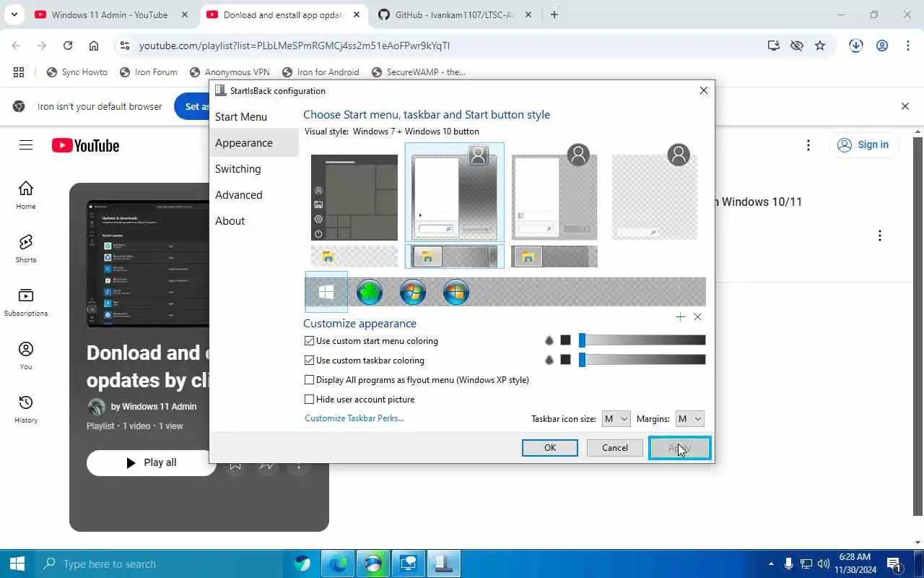
Task: Open browser profile icon
Action: (882, 46)
